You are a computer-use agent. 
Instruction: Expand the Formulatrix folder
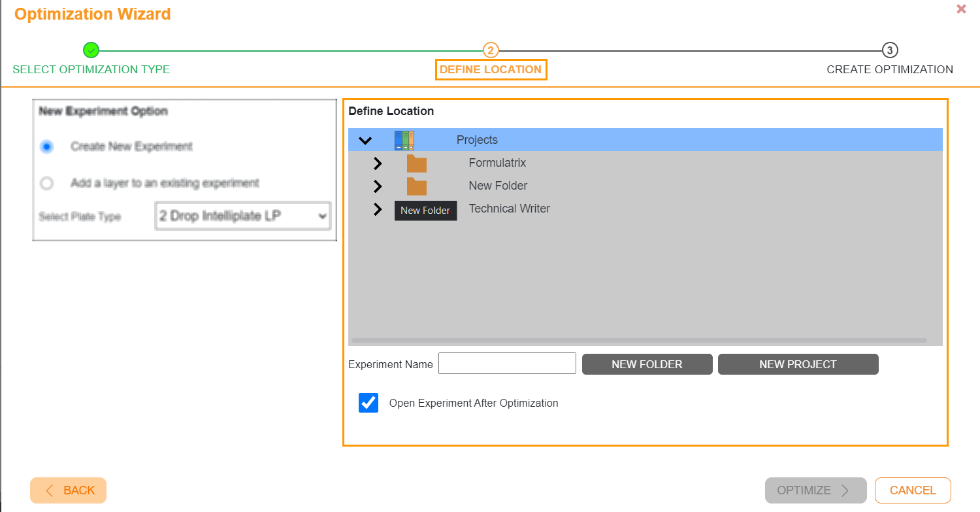(378, 163)
